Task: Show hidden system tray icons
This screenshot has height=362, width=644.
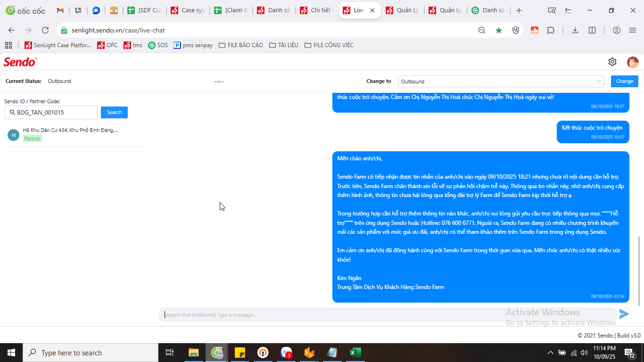Action: pyautogui.click(x=550, y=353)
